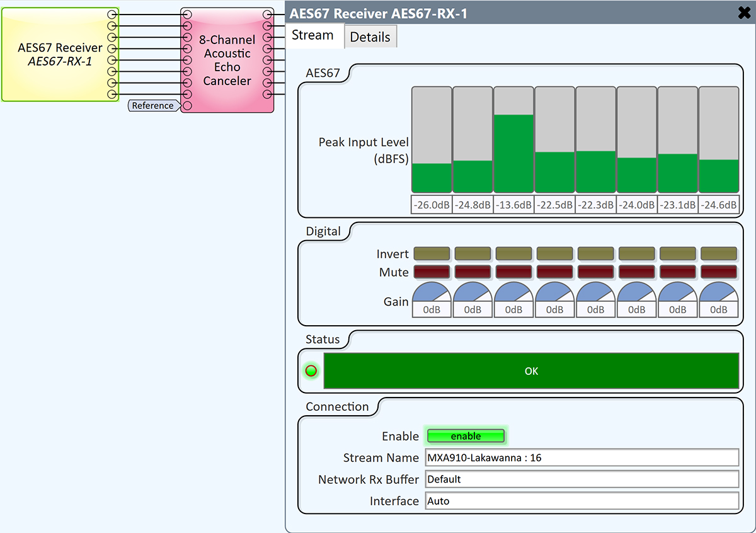Click the Reference input pin on Echo Canceler
The width and height of the screenshot is (756, 533).
[187, 105]
